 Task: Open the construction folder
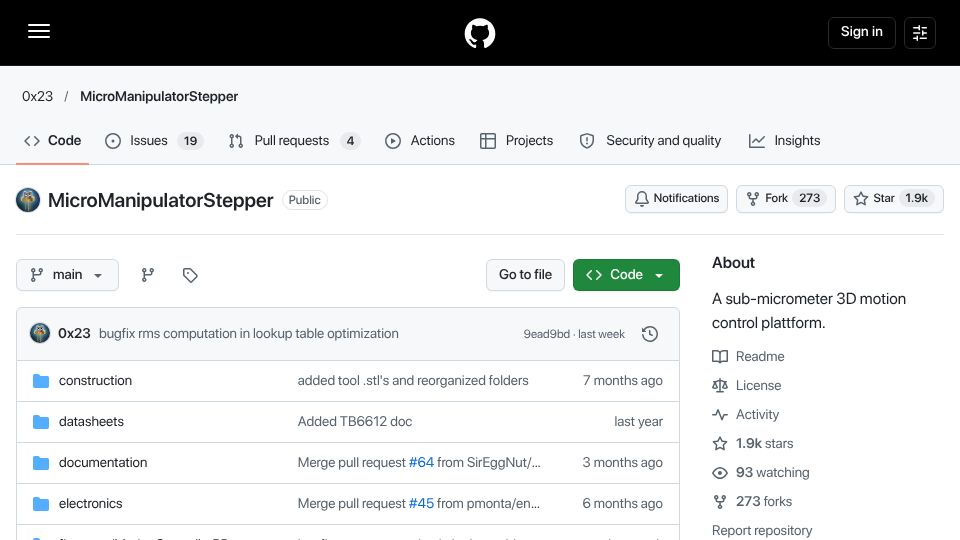click(95, 381)
